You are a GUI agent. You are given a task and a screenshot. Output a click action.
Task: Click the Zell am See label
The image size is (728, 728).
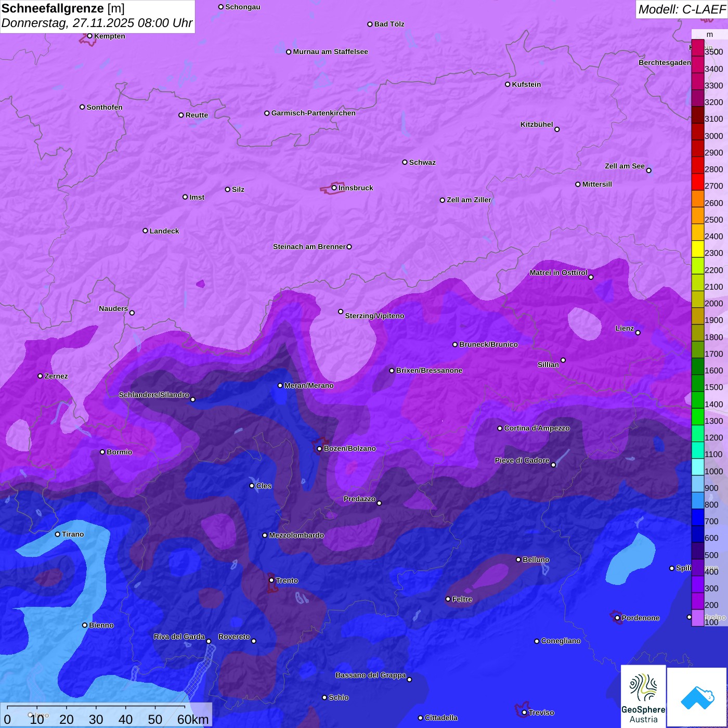click(x=625, y=166)
